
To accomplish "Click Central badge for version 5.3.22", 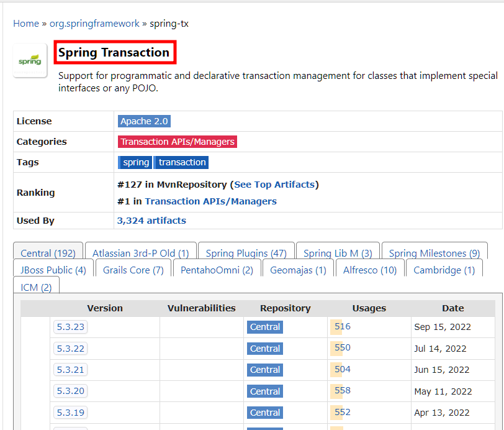I will coord(265,349).
